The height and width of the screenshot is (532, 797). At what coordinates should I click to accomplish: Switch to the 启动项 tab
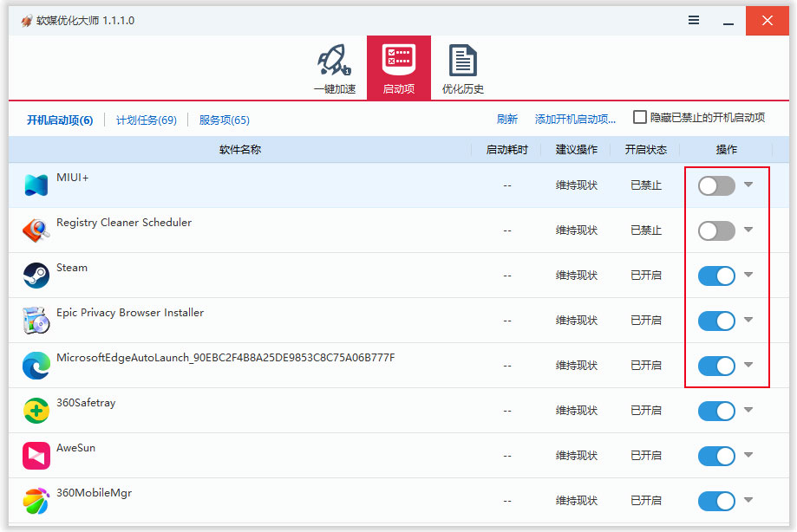(x=399, y=68)
